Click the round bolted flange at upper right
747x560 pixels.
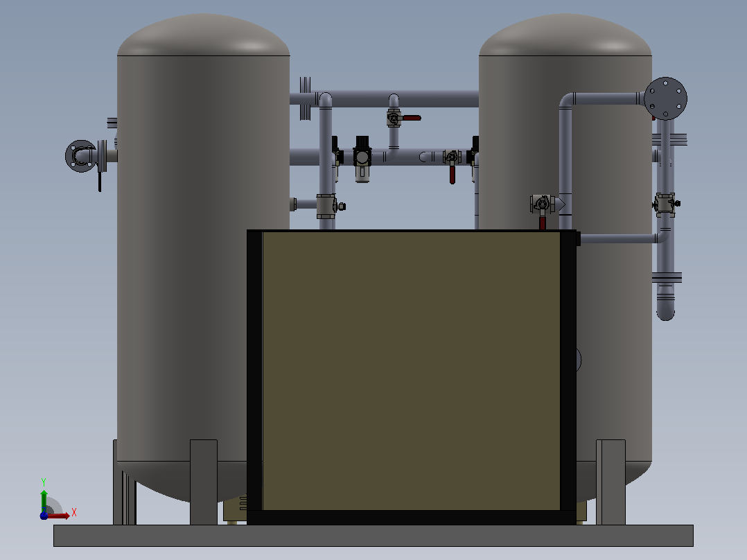click(665, 98)
